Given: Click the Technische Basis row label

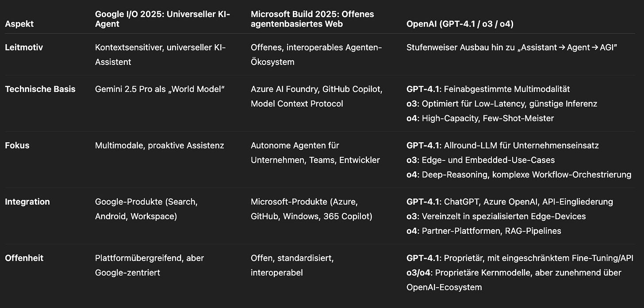Looking at the screenshot, I should (x=40, y=89).
